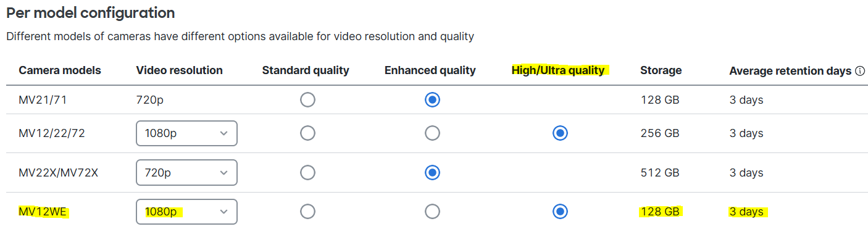
Task: Set MV22X/MV72X to Enhanced quality
Action: (x=433, y=173)
